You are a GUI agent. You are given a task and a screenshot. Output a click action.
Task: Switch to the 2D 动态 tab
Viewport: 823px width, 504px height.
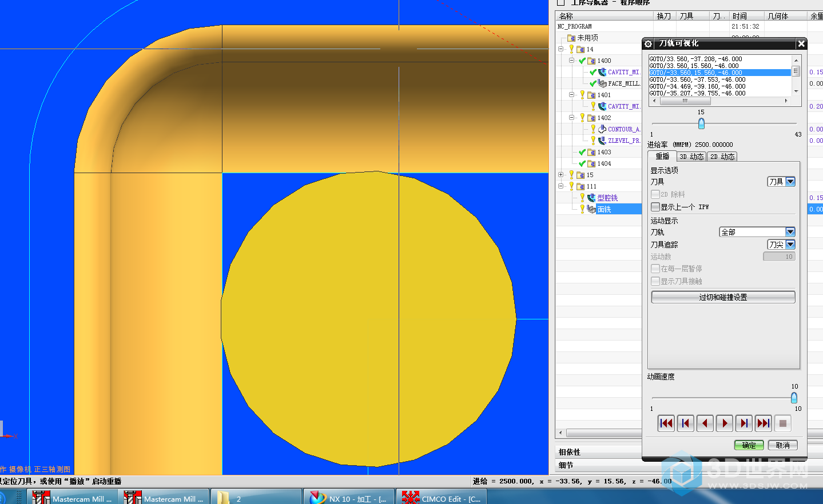click(x=722, y=157)
